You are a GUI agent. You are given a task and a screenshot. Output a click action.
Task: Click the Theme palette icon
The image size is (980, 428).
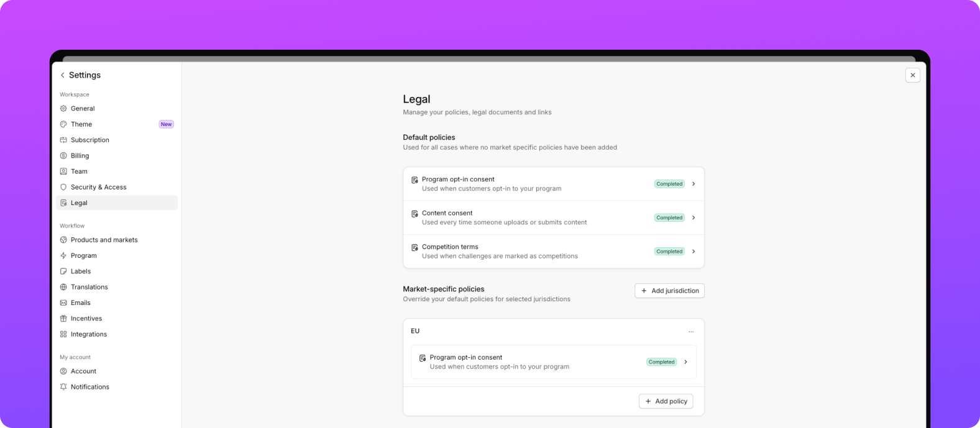point(63,124)
